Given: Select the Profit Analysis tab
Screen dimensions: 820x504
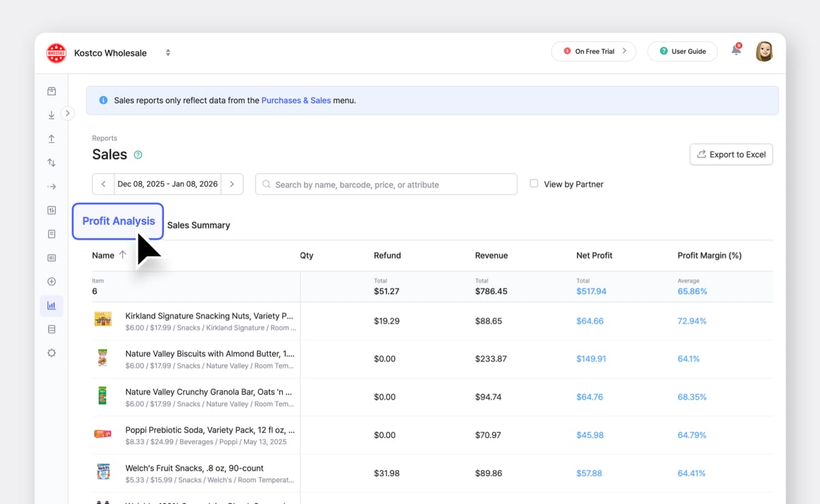Looking at the screenshot, I should tap(118, 221).
